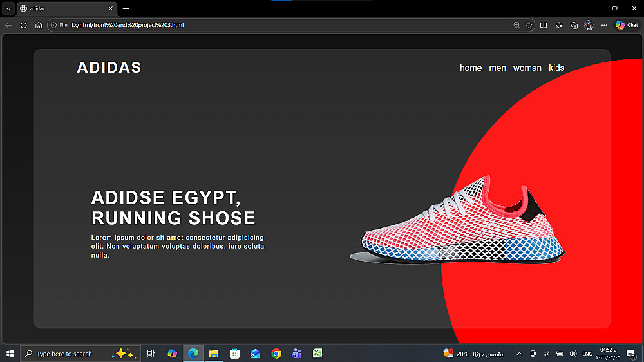Open the Windows Start menu
This screenshot has width=644, height=362.
point(10,354)
